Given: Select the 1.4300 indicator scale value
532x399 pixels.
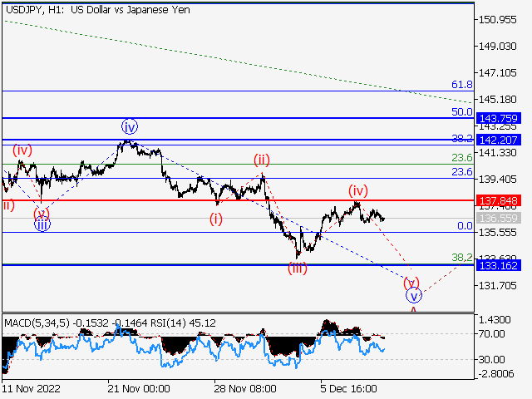Looking at the screenshot, I should click(x=495, y=320).
